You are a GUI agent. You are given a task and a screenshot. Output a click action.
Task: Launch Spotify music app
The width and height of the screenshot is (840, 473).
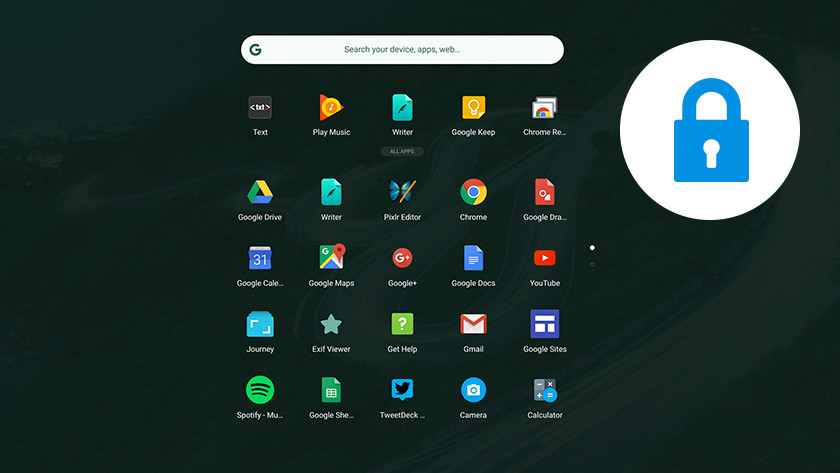coord(260,390)
